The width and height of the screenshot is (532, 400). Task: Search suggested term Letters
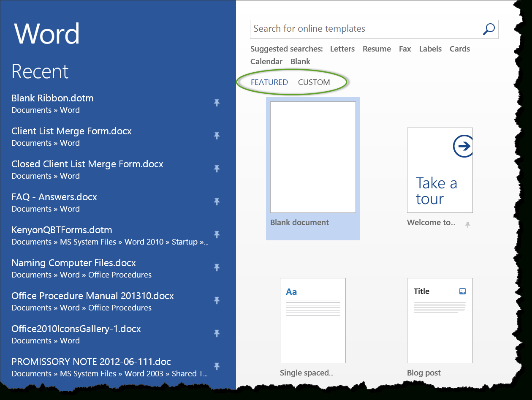tap(342, 49)
